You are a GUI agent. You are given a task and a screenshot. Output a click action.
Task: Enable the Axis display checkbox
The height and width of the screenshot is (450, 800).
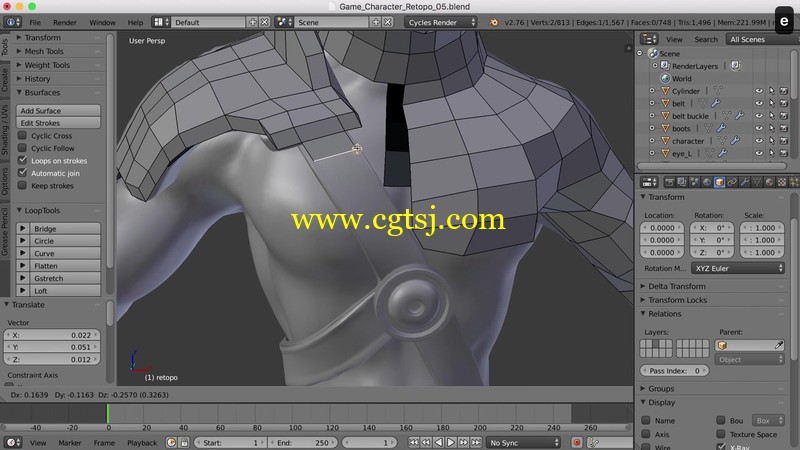(x=646, y=434)
